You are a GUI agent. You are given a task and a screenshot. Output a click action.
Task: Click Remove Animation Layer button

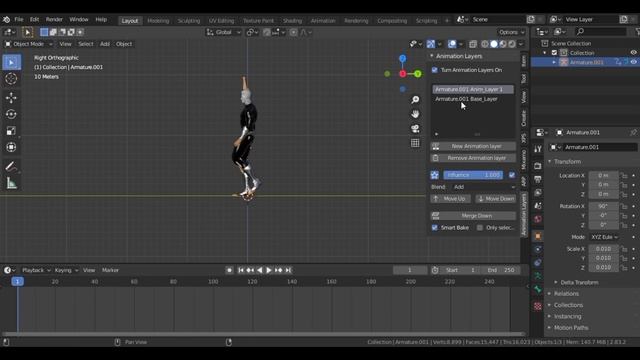click(473, 158)
